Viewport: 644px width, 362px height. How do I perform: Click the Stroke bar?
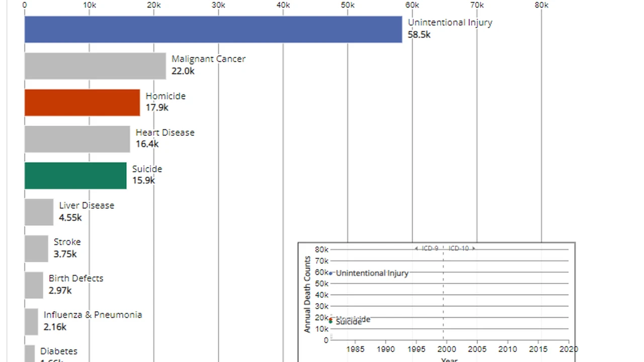coord(36,248)
